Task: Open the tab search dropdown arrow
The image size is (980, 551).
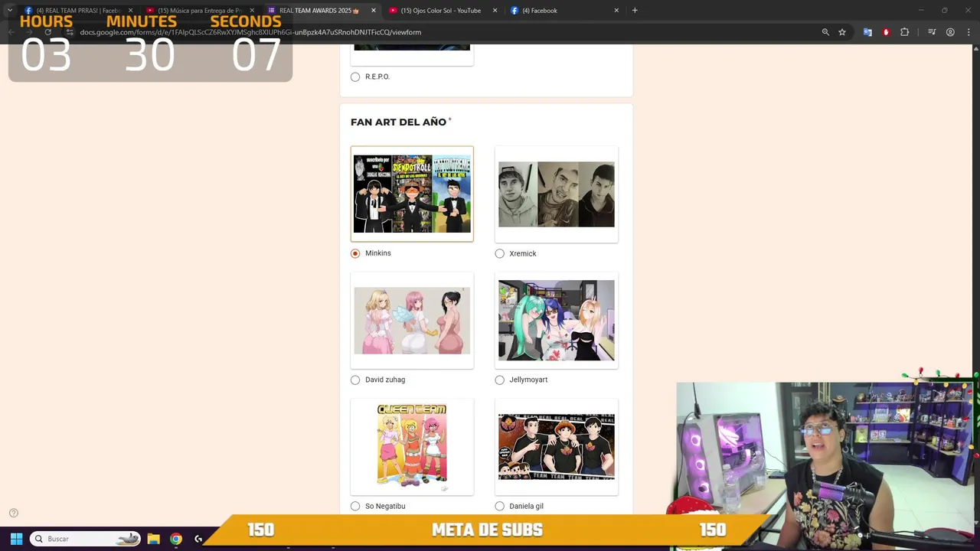Action: (x=9, y=11)
